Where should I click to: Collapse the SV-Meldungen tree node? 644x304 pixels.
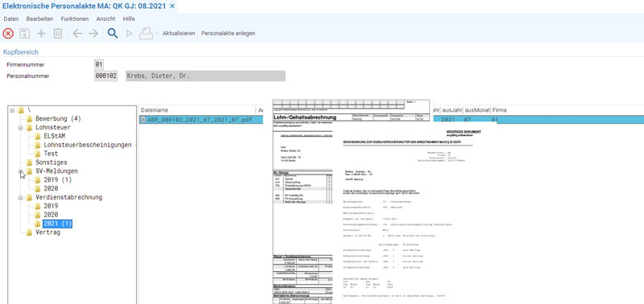point(20,171)
